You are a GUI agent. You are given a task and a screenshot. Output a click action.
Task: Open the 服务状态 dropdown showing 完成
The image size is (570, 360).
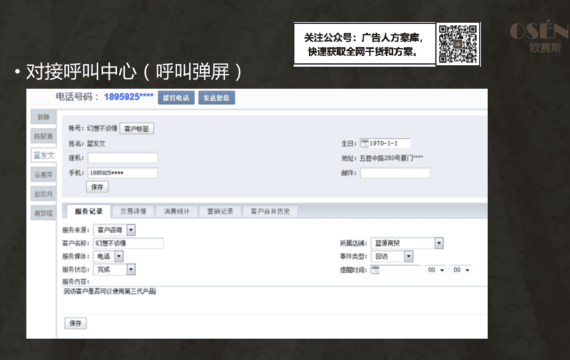coord(131,269)
